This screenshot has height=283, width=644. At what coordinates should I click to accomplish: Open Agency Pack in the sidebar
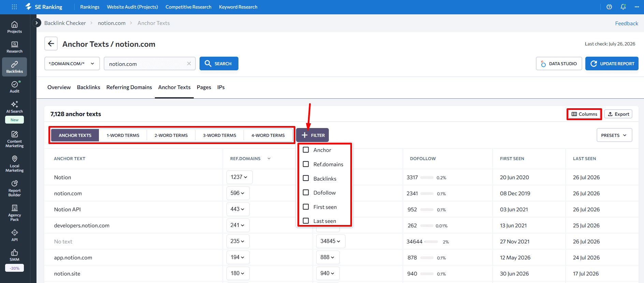pyautogui.click(x=15, y=213)
